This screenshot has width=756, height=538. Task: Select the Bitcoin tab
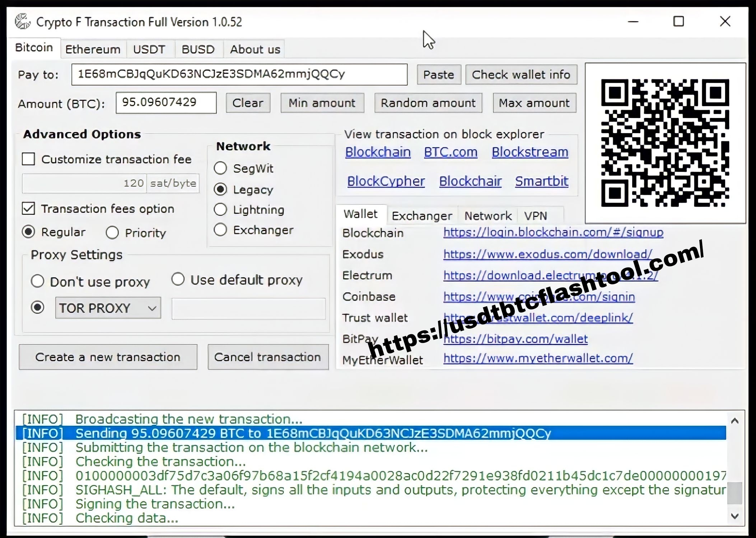click(x=34, y=47)
